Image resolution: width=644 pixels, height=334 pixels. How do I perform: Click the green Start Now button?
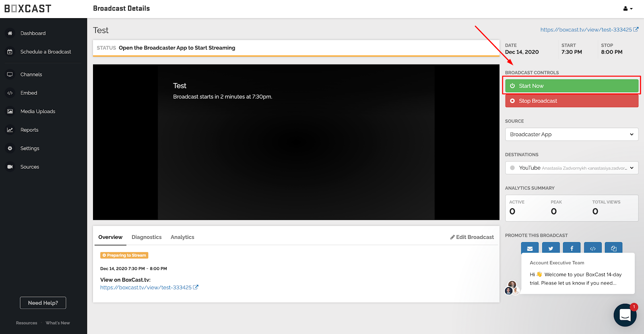[572, 86]
